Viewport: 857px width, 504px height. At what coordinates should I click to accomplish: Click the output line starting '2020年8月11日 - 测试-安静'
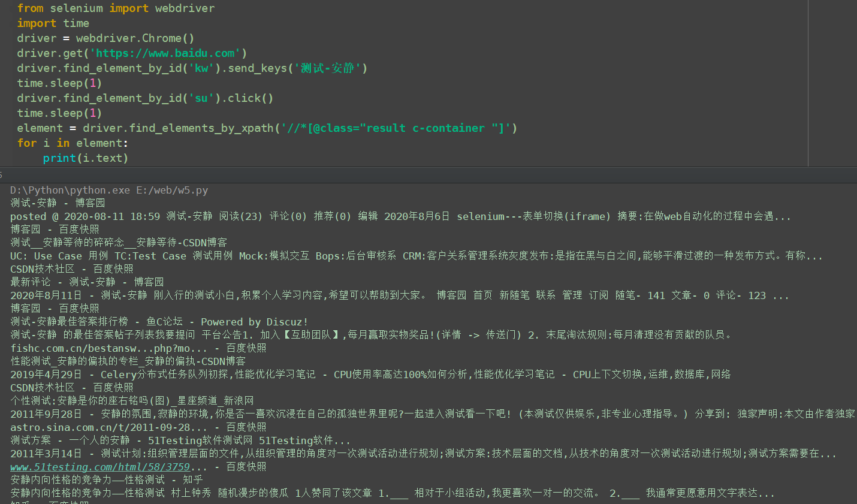pyautogui.click(x=399, y=295)
